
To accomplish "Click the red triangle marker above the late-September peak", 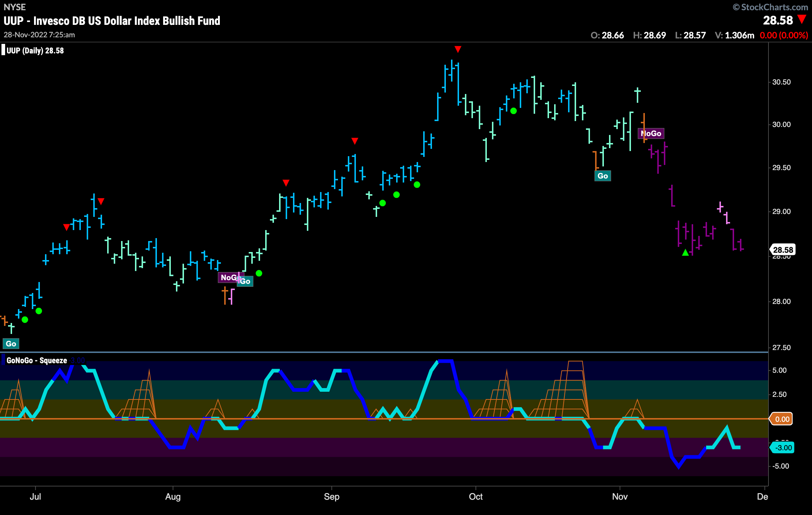I will (458, 49).
